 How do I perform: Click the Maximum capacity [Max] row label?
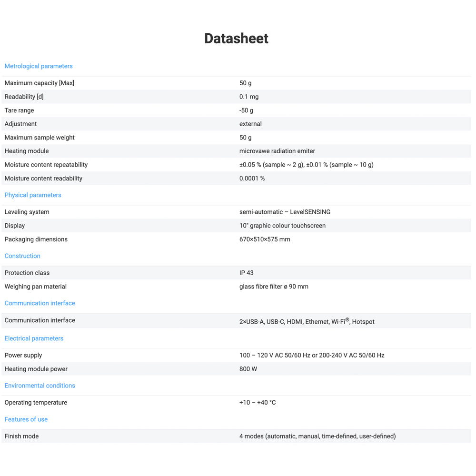click(x=40, y=83)
